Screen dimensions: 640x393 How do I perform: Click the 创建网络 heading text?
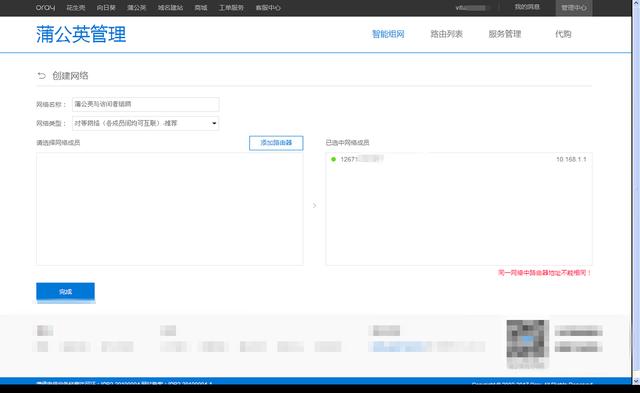pos(70,75)
